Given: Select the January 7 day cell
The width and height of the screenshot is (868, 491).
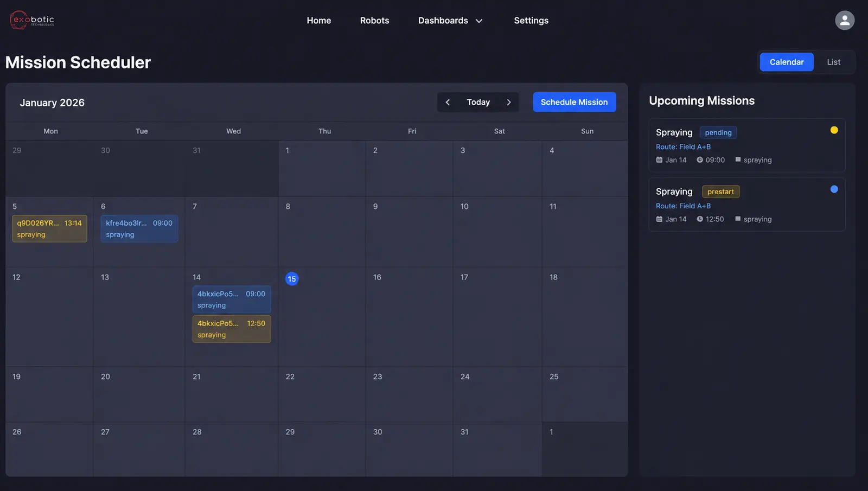Looking at the screenshot, I should (232, 232).
